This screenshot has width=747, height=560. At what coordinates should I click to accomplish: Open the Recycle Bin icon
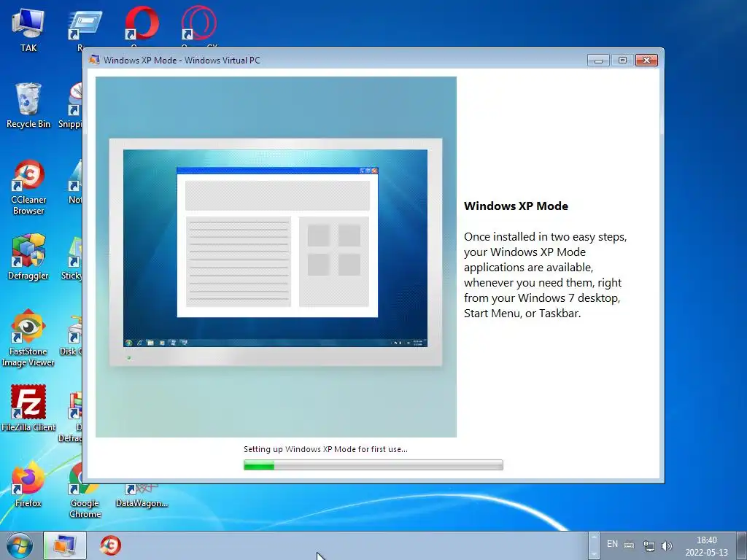[x=28, y=106]
